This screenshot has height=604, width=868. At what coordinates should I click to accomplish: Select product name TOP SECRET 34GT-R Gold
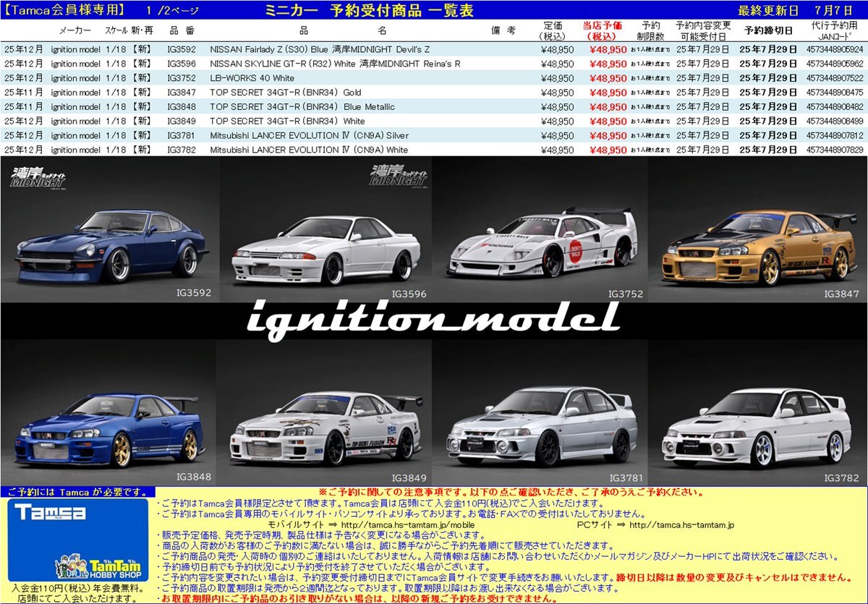pyautogui.click(x=285, y=93)
